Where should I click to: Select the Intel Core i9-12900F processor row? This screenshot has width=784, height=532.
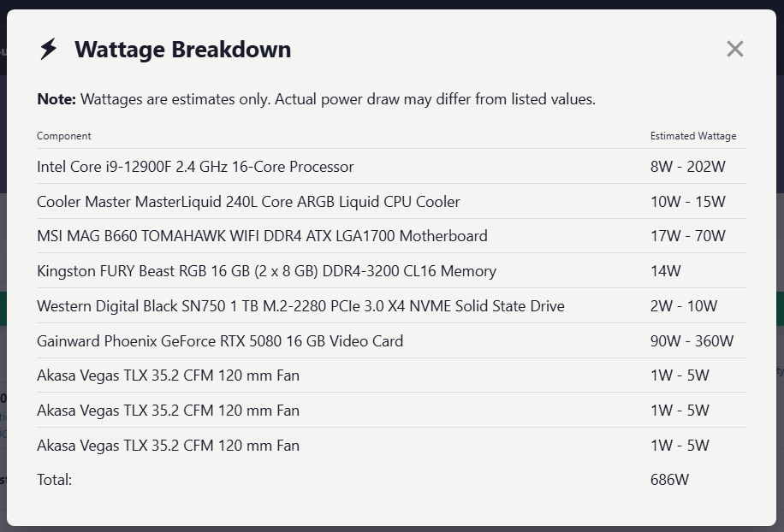(x=391, y=166)
